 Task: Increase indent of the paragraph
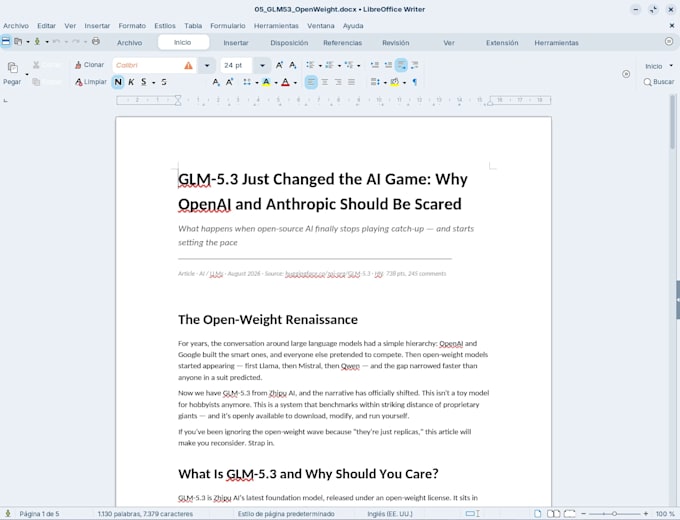point(375,65)
